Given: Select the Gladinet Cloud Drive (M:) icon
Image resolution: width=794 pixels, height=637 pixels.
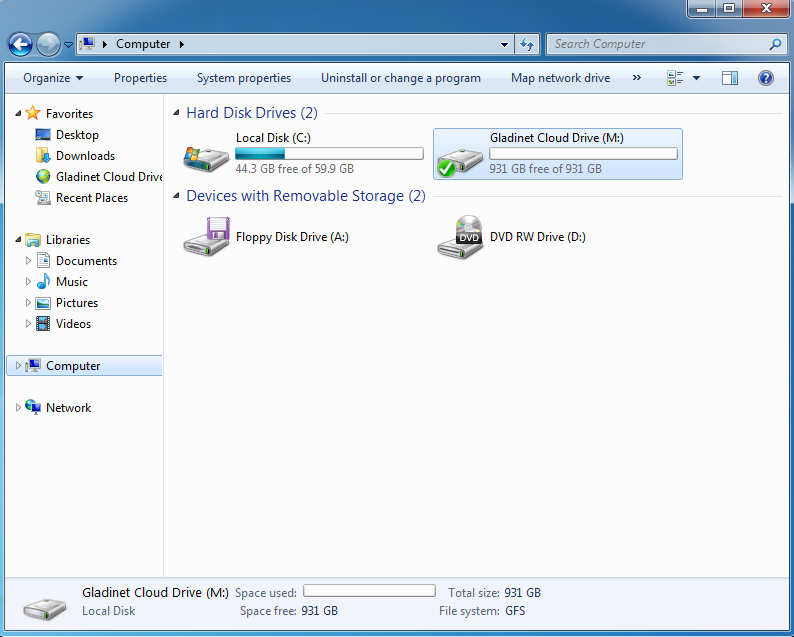Looking at the screenshot, I should (x=460, y=161).
